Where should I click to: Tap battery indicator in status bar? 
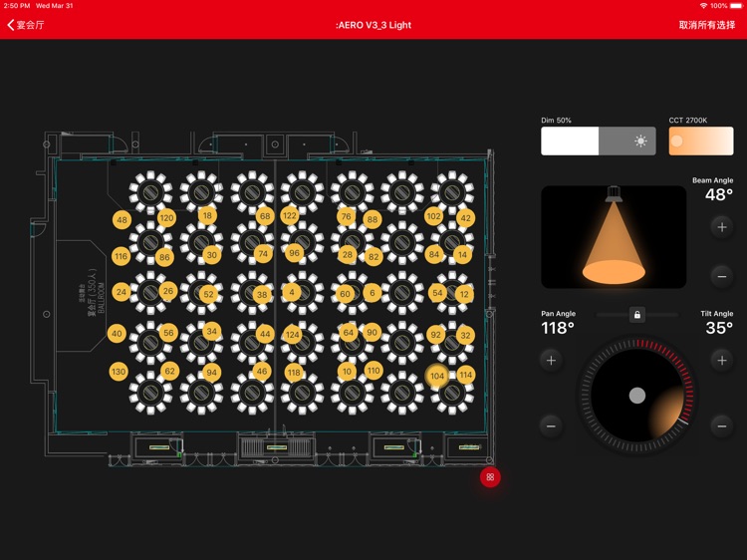pos(736,6)
